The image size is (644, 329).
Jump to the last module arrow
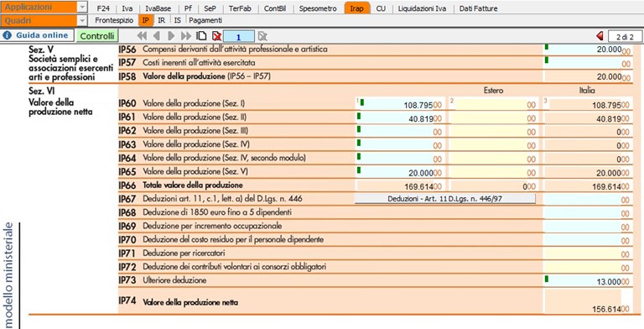click(186, 36)
